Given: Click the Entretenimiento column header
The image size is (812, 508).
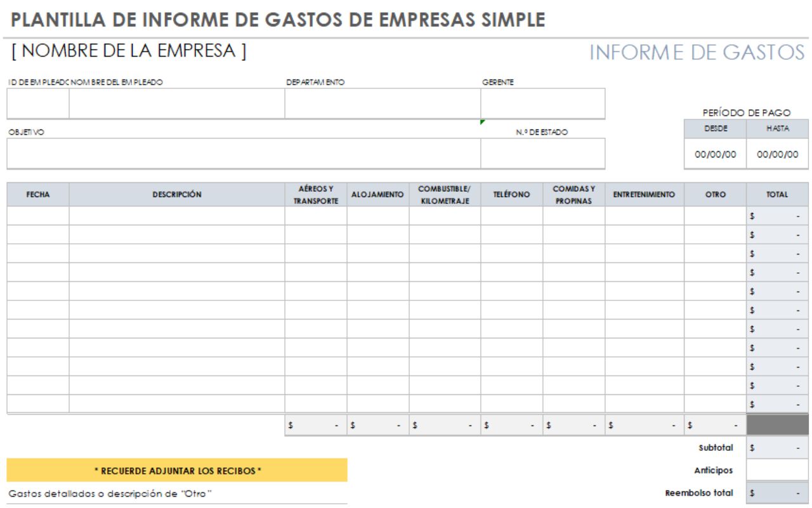Looking at the screenshot, I should point(644,195).
